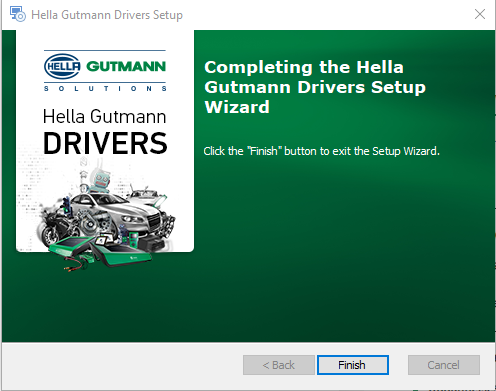This screenshot has width=496, height=391.
Task: Click the Finish button to exit setup
Action: point(353,365)
